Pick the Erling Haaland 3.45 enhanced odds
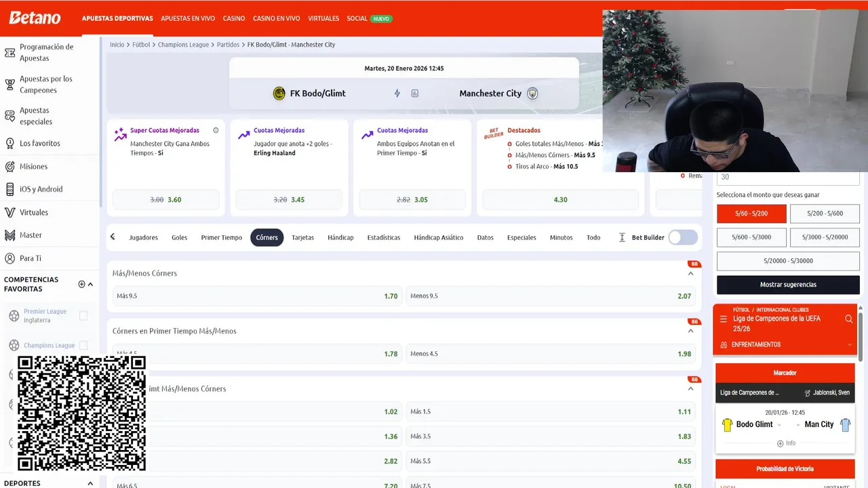868x488 pixels. 289,200
